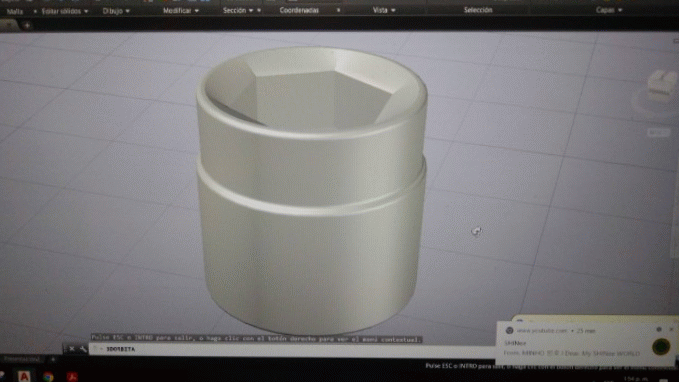Select the Coordenadas panel title
This screenshot has height=382, width=679.
[299, 10]
